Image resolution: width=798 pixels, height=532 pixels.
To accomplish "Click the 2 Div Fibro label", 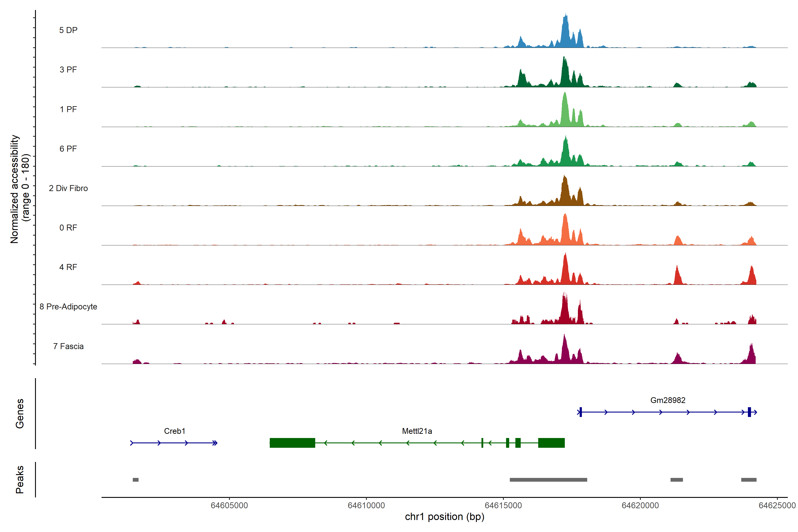I will tap(68, 188).
